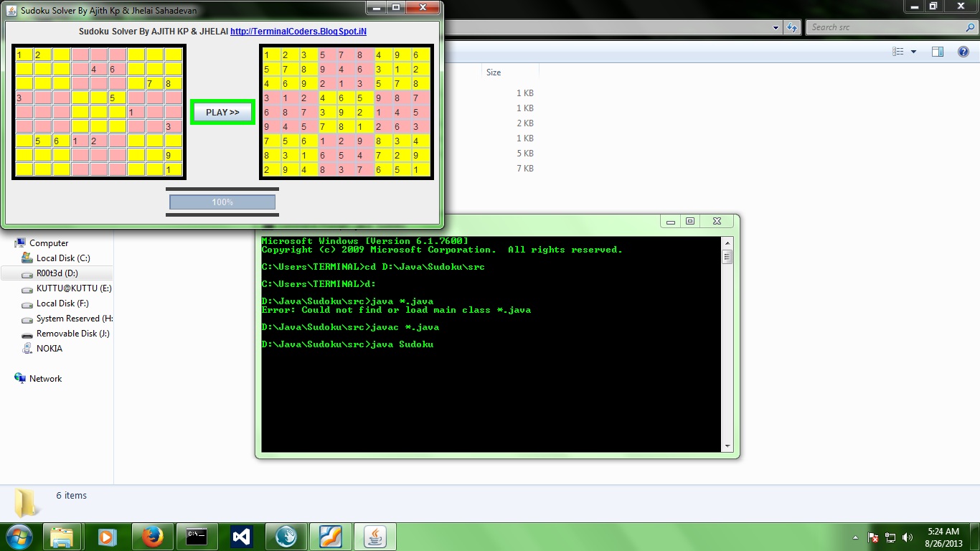Viewport: 980px width, 551px height.
Task: Open Firefox from the taskbar
Action: pos(152,537)
